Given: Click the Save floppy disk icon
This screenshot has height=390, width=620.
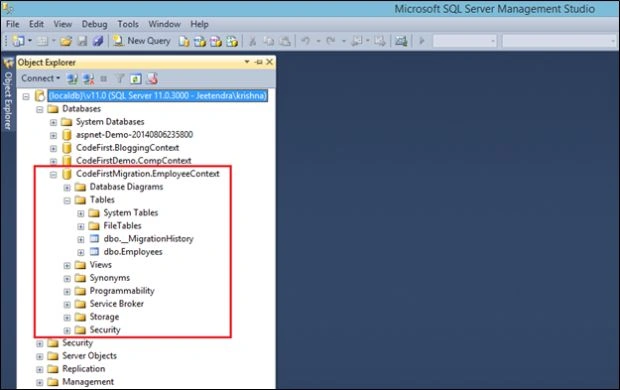Looking at the screenshot, I should (82, 41).
